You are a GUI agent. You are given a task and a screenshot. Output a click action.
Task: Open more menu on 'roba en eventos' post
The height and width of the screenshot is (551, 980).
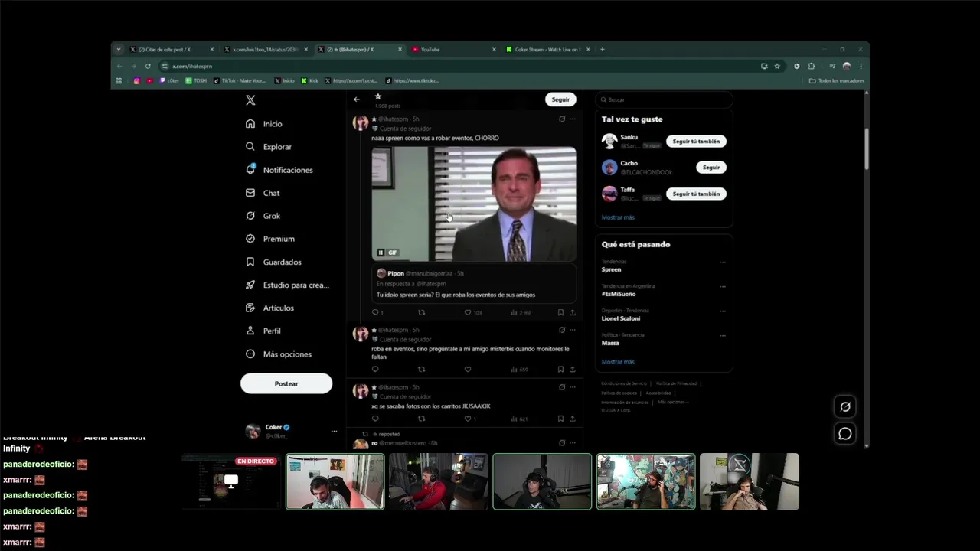coord(572,330)
